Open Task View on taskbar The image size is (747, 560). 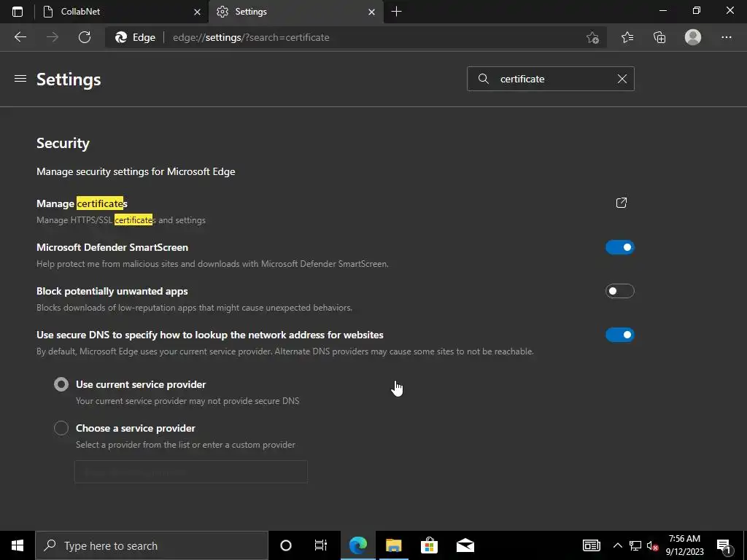tap(321, 545)
